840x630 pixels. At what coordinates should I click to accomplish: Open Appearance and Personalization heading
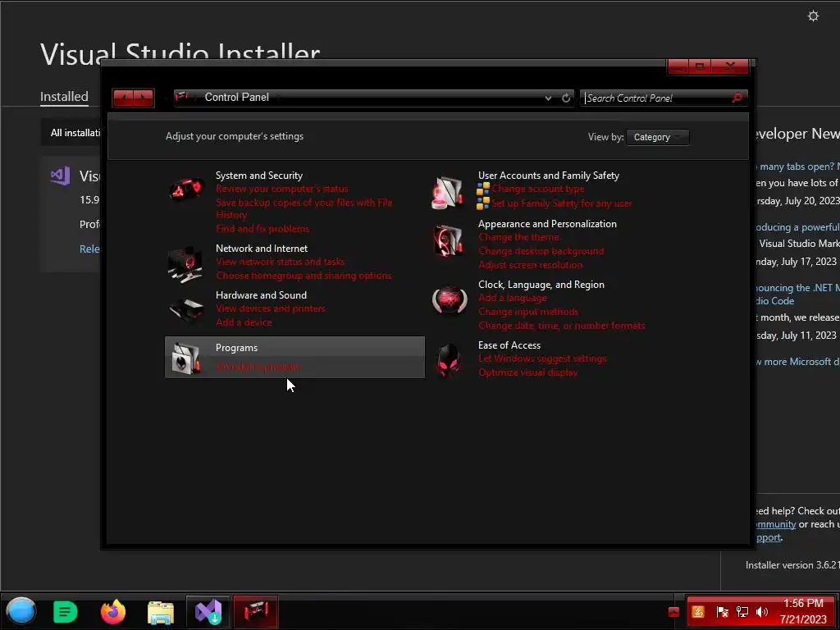click(x=547, y=223)
